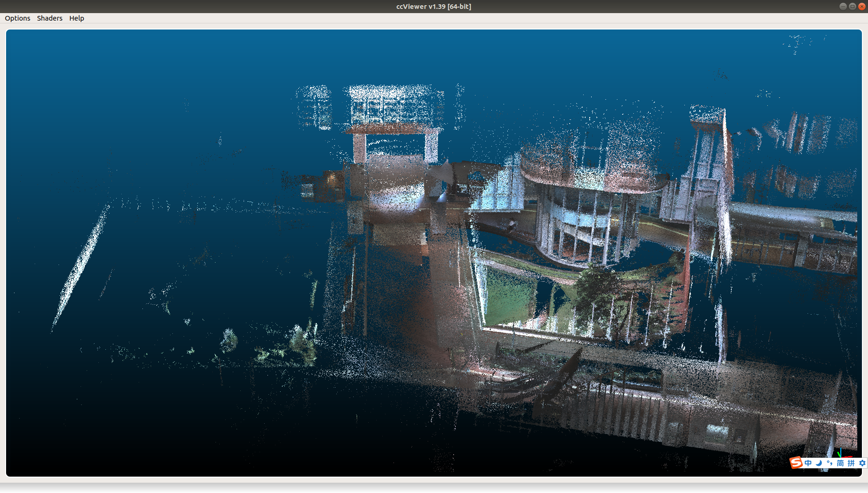The height and width of the screenshot is (493, 868).
Task: Click the 拼 soft keyboard icon
Action: 850,463
